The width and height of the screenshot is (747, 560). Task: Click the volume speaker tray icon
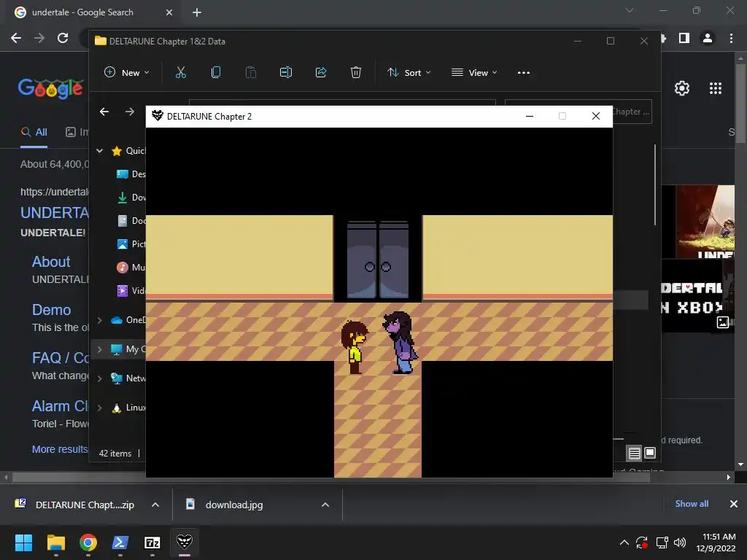click(x=680, y=542)
